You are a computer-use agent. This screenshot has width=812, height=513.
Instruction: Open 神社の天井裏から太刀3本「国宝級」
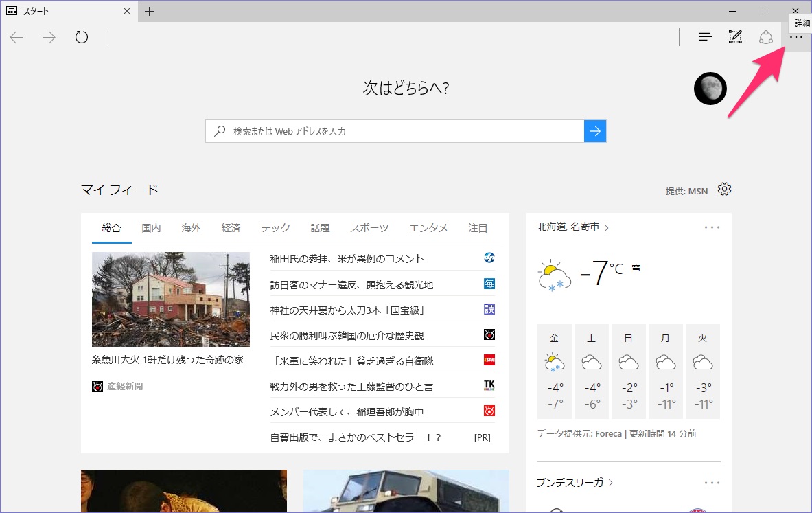pos(348,310)
